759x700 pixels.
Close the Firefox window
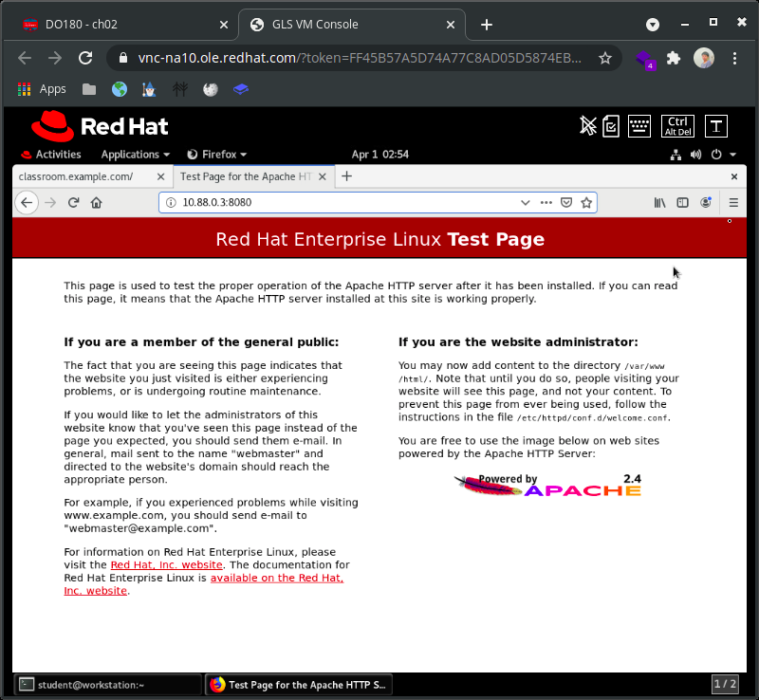pyautogui.click(x=734, y=176)
